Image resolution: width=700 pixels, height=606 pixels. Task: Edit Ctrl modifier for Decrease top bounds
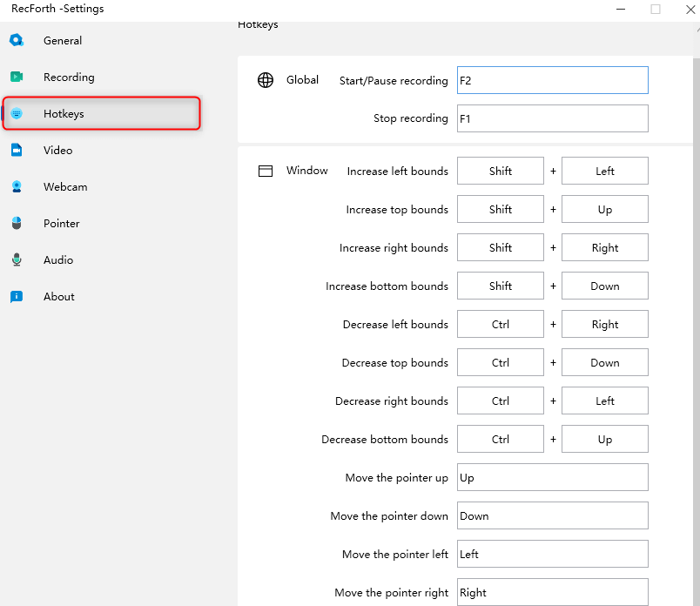point(501,362)
